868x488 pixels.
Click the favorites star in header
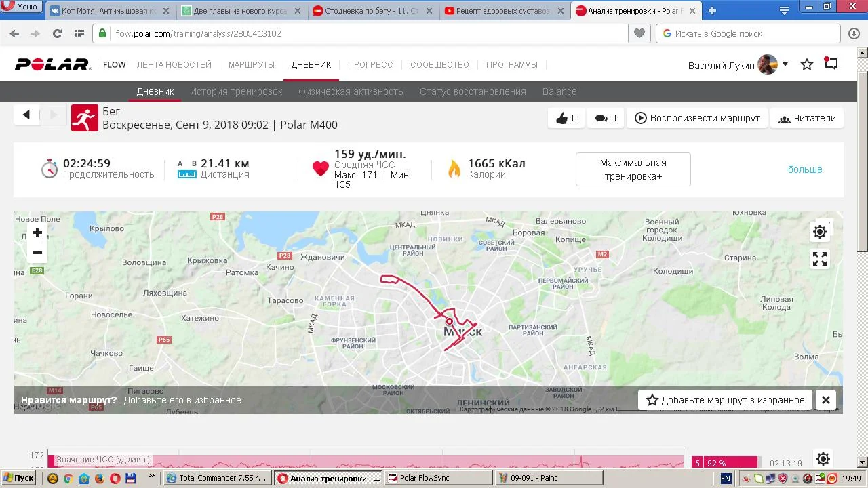click(807, 65)
